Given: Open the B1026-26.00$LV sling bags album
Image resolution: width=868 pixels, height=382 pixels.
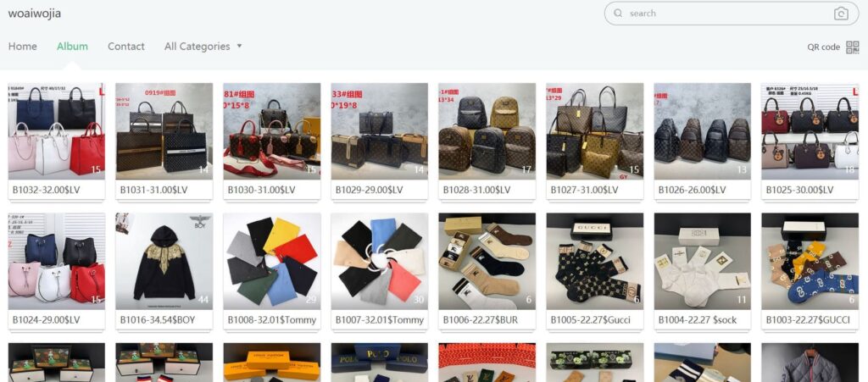Looking at the screenshot, I should click(703, 131).
